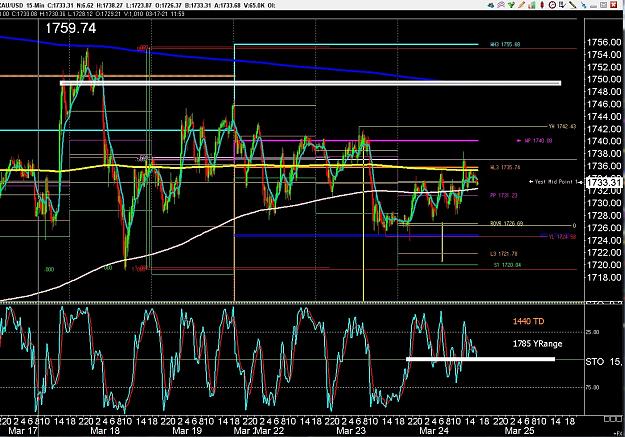
Task: Click the Mar 19 date label
Action: pos(187,431)
